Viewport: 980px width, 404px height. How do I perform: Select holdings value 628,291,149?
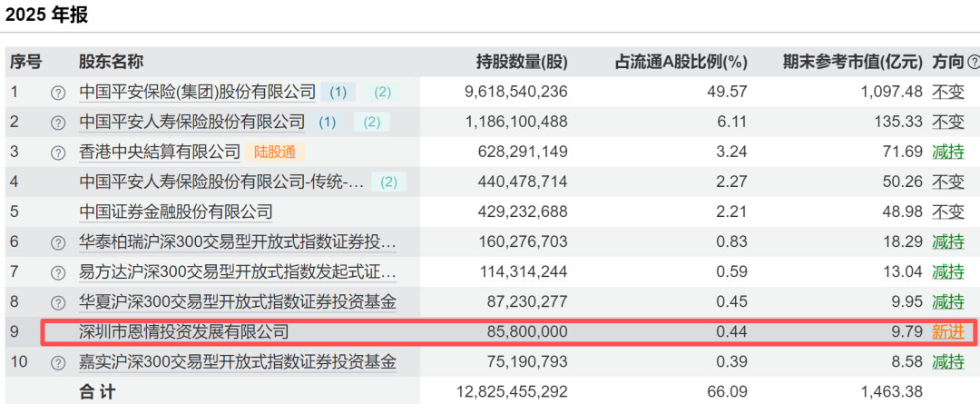(x=524, y=152)
